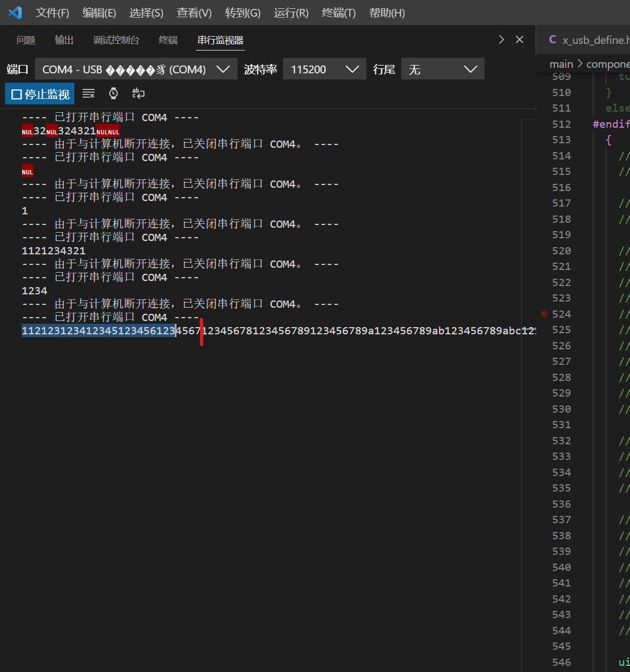The height and width of the screenshot is (672, 630).
Task: Expand the 波特率 baud rate dropdown
Action: (x=352, y=68)
